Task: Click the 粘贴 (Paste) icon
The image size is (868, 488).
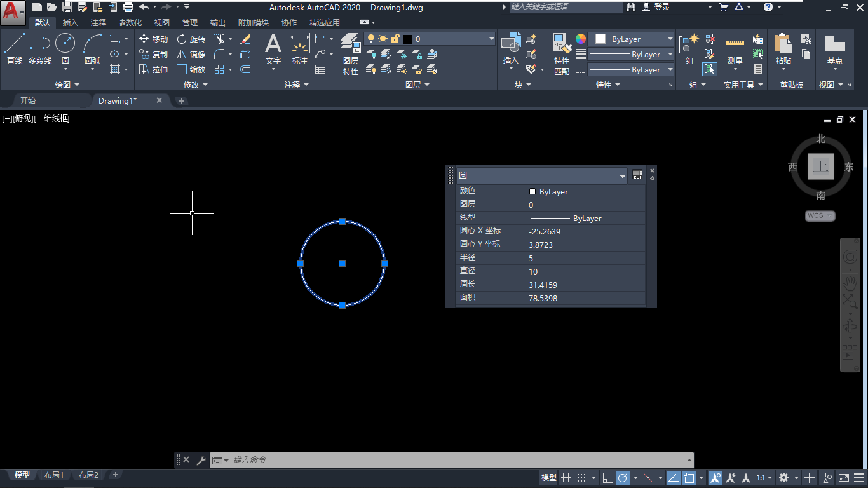Action: [783, 49]
